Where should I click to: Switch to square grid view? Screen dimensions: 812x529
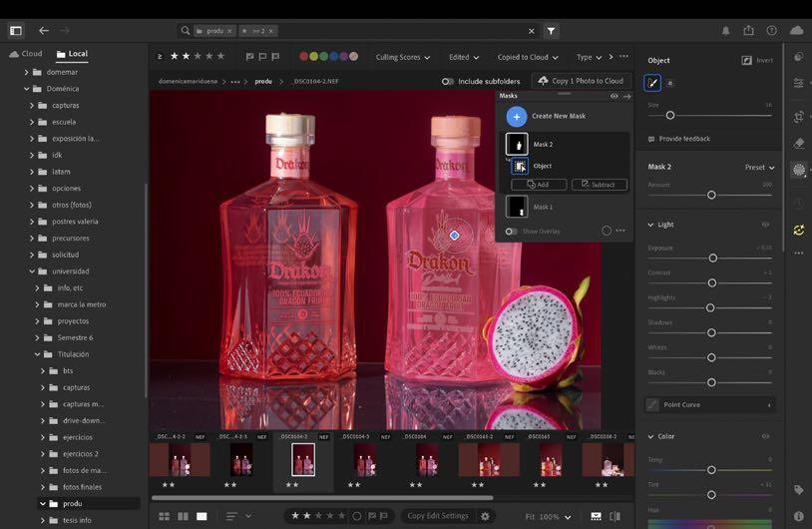tap(183, 516)
